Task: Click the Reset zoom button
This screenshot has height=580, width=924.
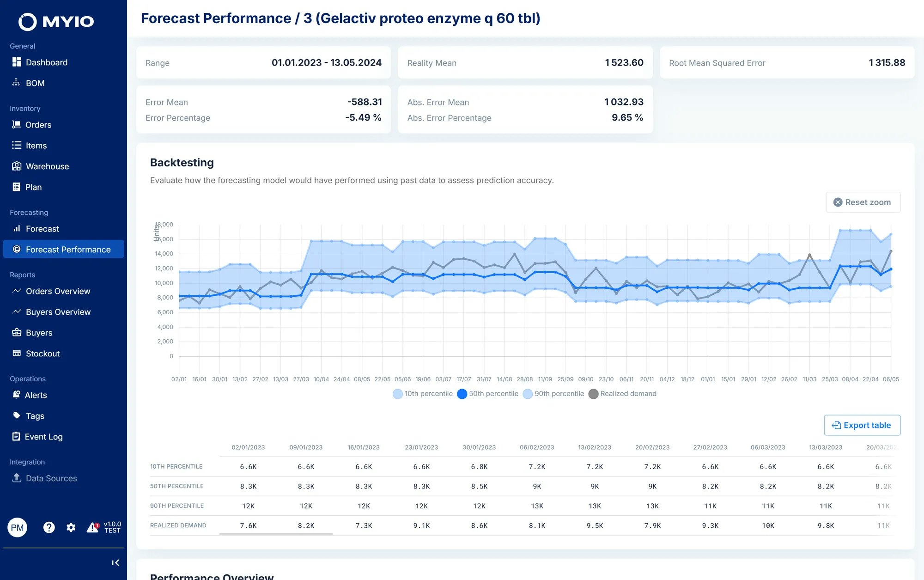Action: tap(863, 202)
